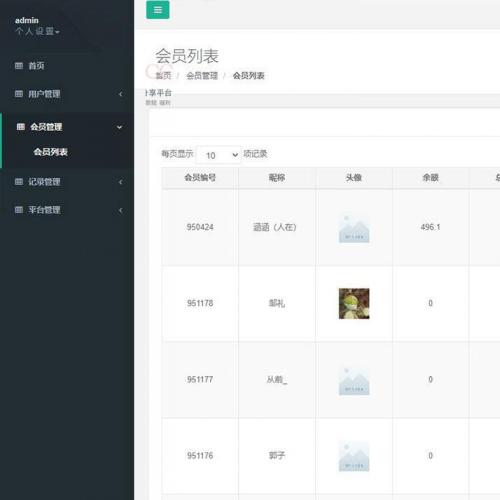
Task: Open avatar thumbnail of member 951178
Action: 354,303
